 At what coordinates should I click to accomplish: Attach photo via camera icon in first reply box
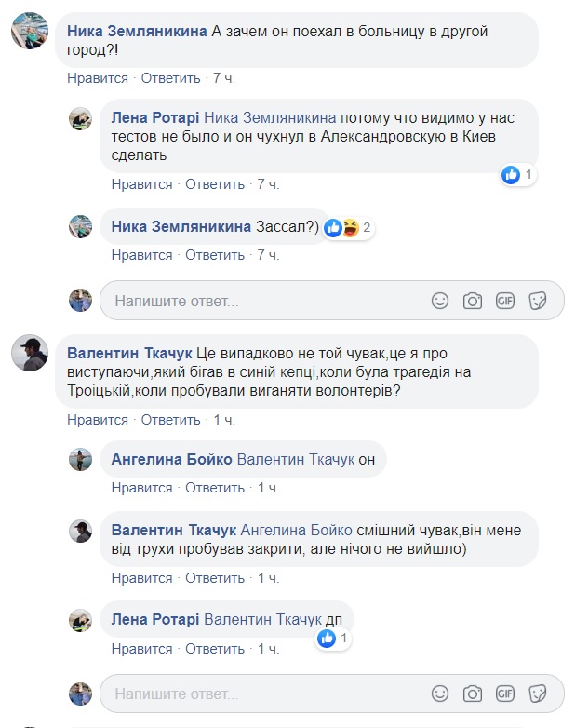click(x=473, y=301)
